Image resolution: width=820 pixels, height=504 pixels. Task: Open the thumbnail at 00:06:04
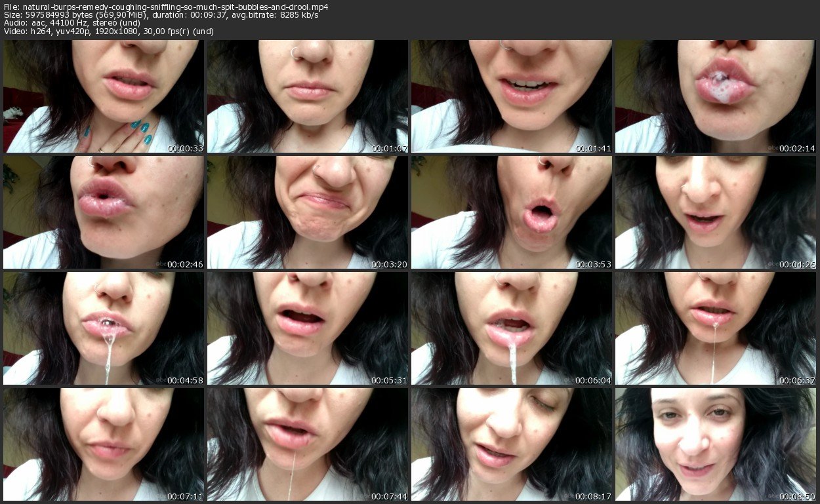coord(512,328)
